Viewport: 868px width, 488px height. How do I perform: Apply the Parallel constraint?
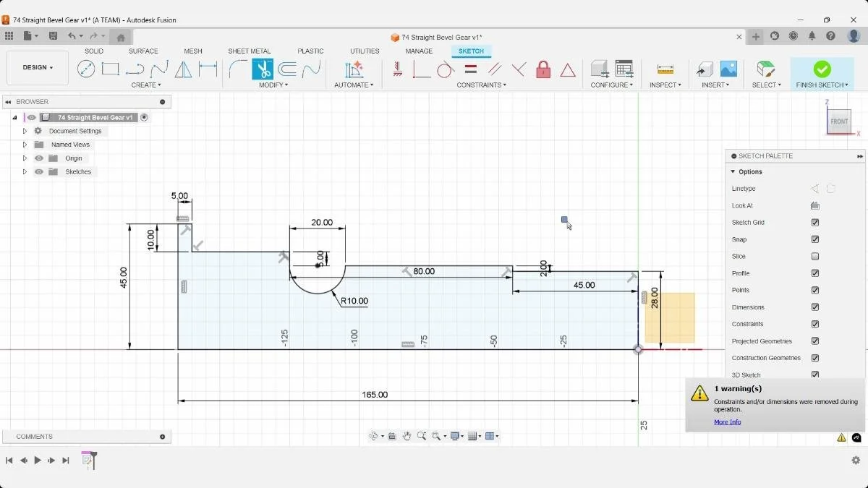495,69
